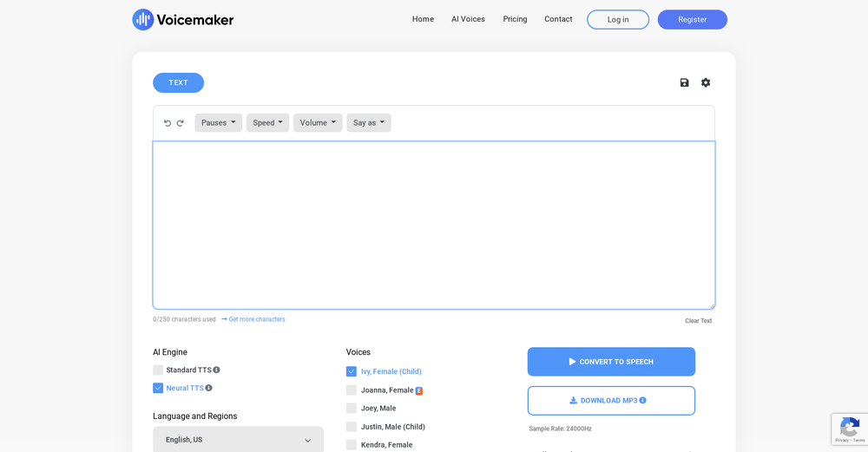Expand the Speed dropdown
868x452 pixels.
267,123
